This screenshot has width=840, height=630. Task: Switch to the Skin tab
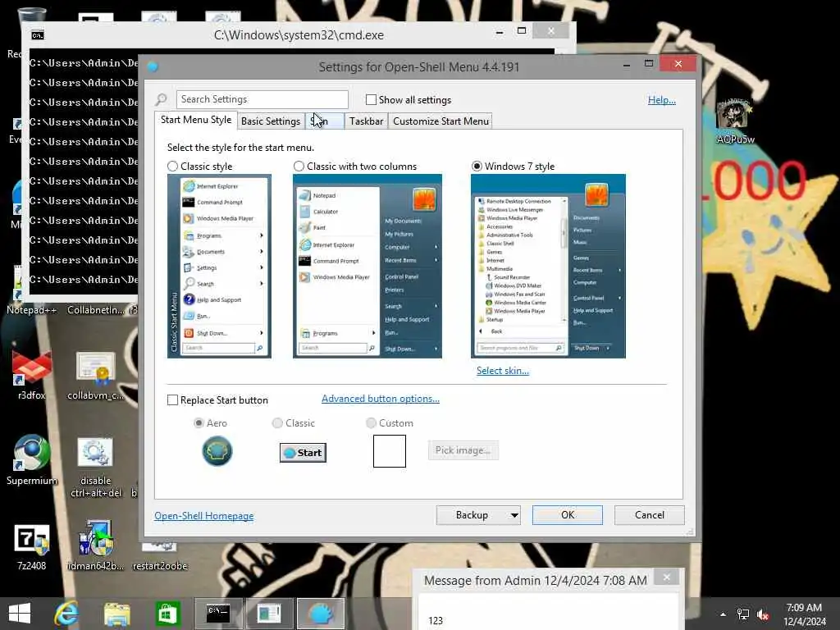point(325,121)
